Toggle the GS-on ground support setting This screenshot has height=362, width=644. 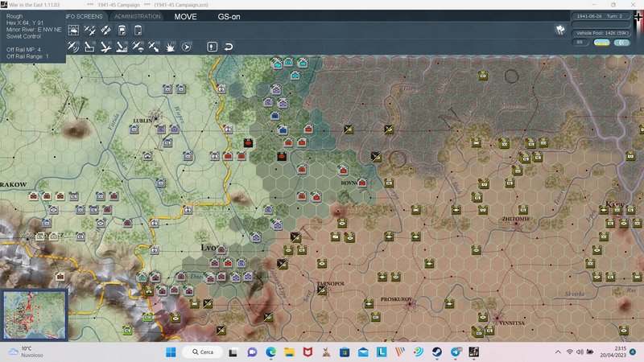[229, 17]
